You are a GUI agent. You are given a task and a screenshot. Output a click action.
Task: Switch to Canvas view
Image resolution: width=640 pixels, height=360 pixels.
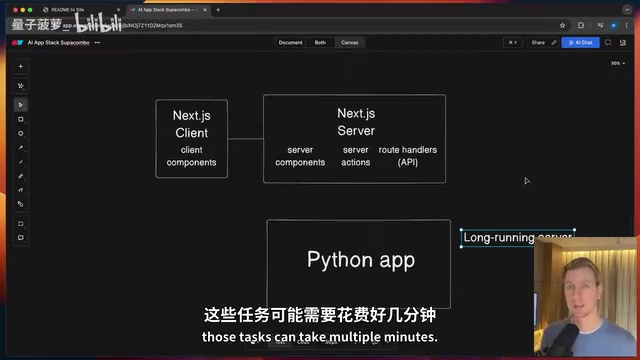point(349,42)
